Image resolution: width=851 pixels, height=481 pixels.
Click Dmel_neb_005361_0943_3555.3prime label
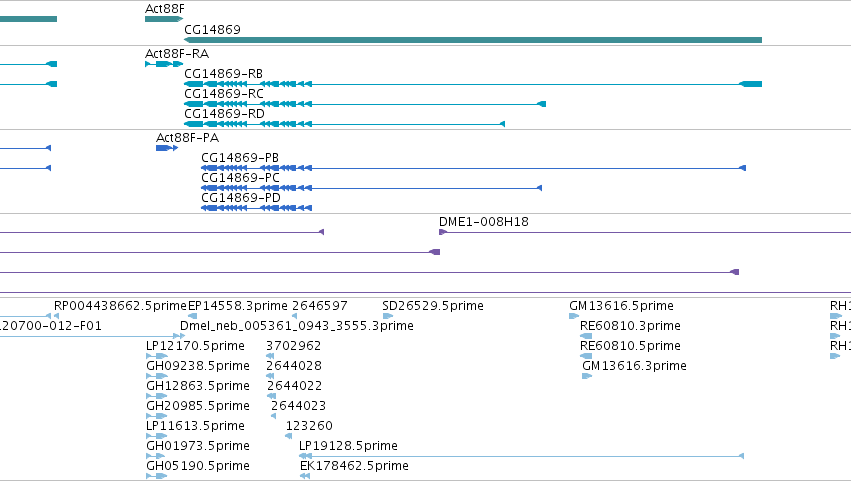pyautogui.click(x=297, y=326)
